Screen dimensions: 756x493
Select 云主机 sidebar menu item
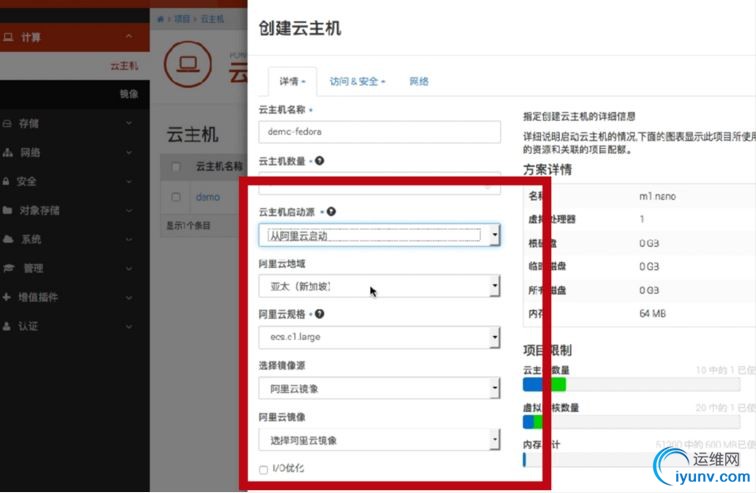pyautogui.click(x=75, y=66)
